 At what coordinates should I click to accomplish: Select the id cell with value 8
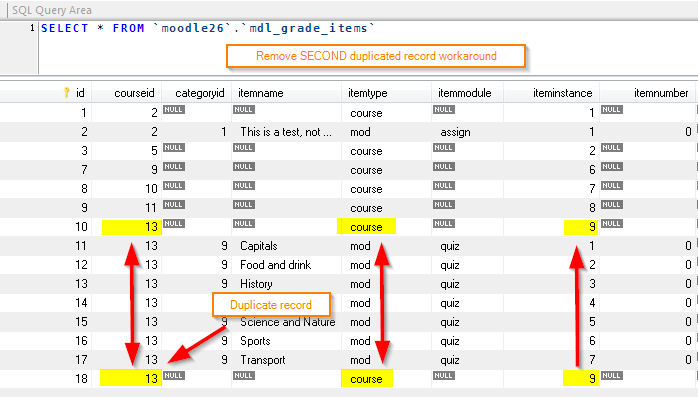pyautogui.click(x=84, y=189)
